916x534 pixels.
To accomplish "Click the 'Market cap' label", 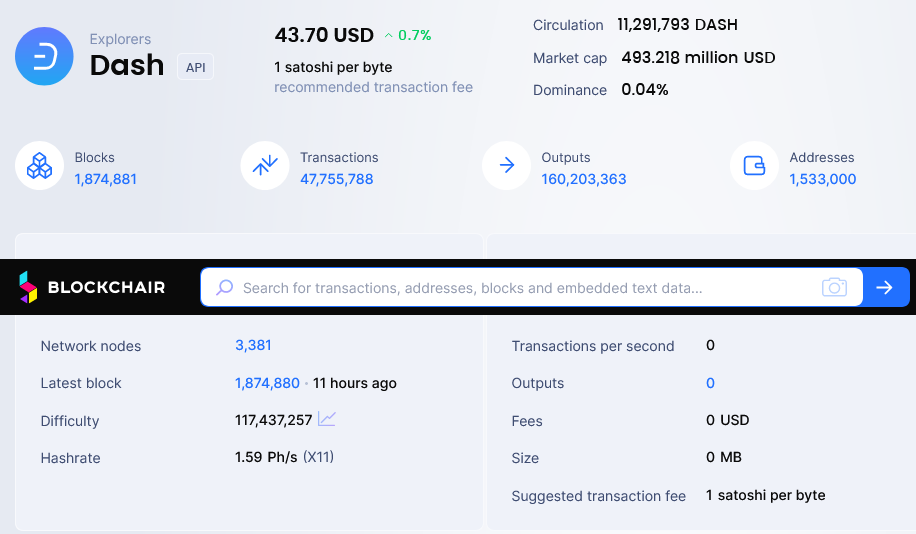I will click(570, 58).
